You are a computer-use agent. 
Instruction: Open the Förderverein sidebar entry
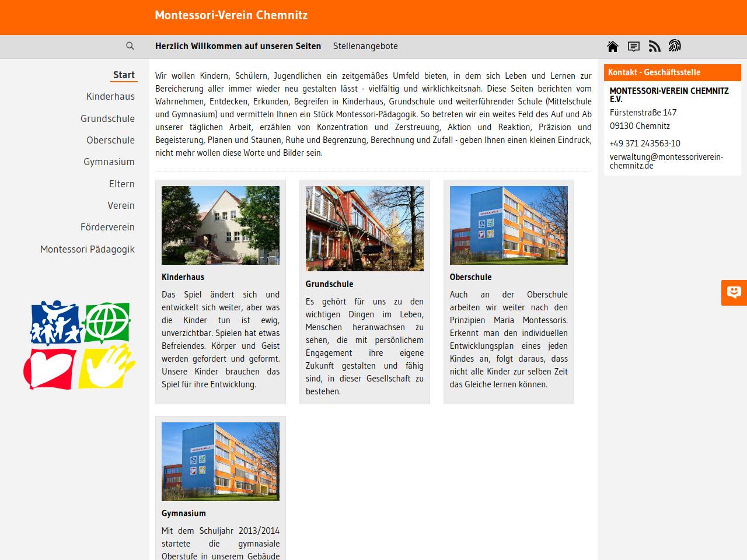click(107, 228)
